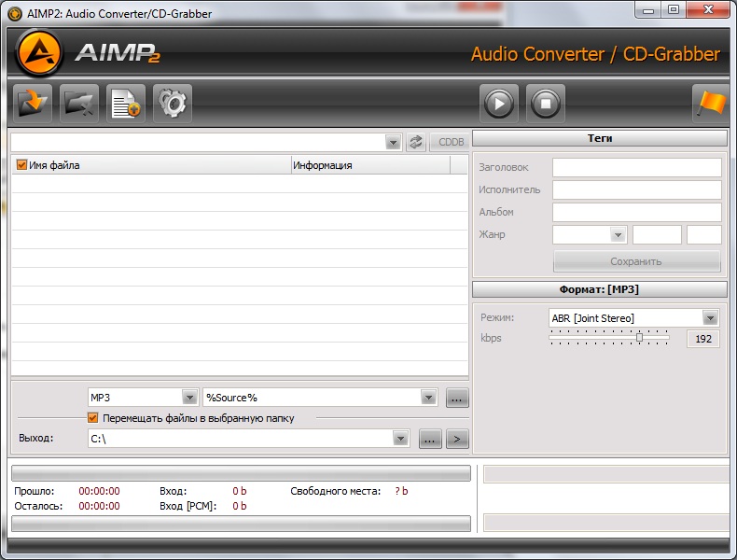Click the Альбом input field
737x560 pixels.
pos(637,212)
